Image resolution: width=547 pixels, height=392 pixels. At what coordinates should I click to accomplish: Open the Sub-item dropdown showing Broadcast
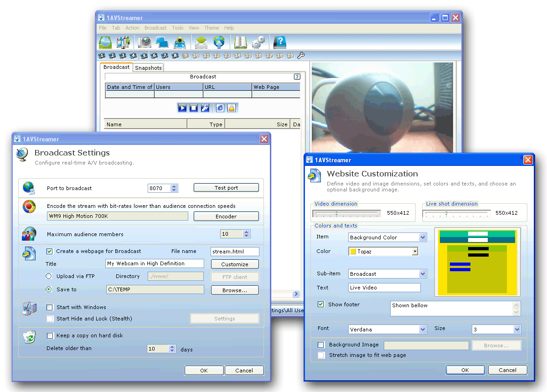point(387,274)
